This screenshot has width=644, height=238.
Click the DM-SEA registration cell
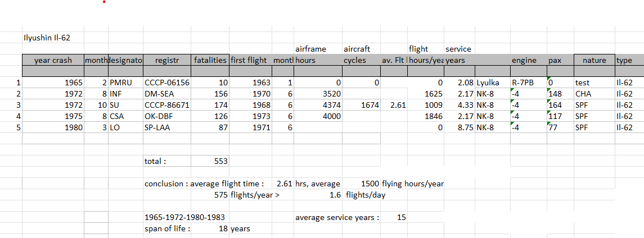[167, 94]
